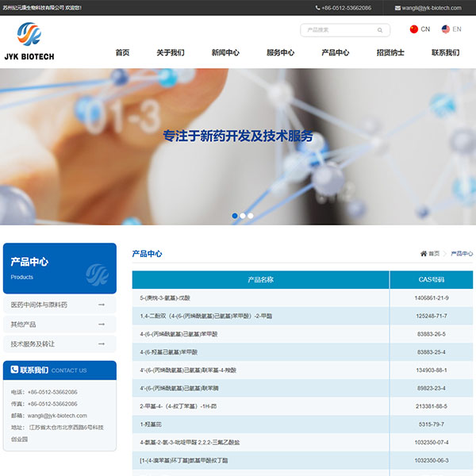Switch to EN language flag
Screen dimensions: 476x476
[446, 29]
